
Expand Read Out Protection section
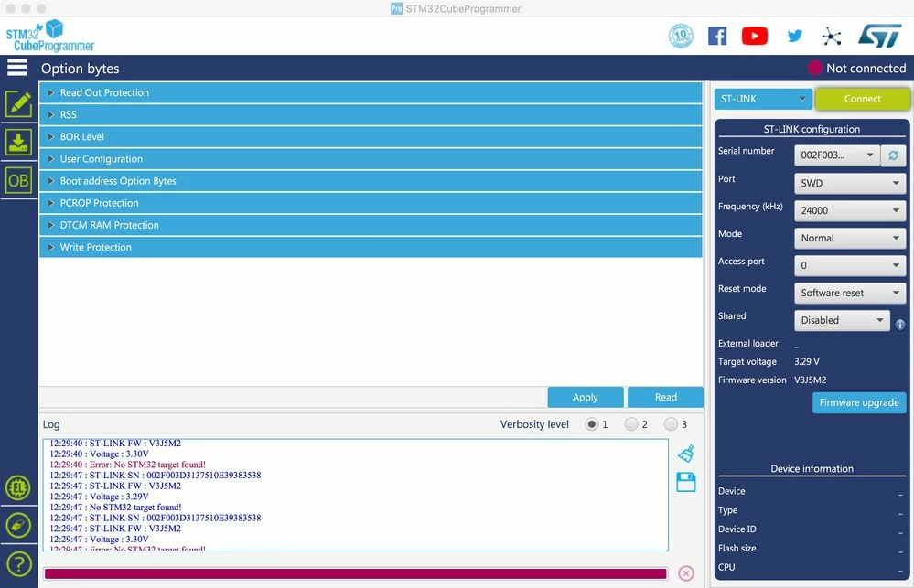click(x=371, y=92)
